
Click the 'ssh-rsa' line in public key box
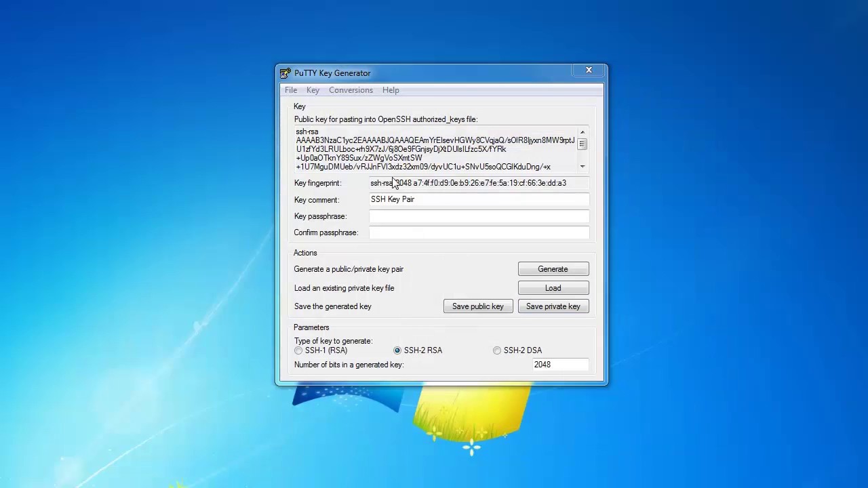point(307,131)
